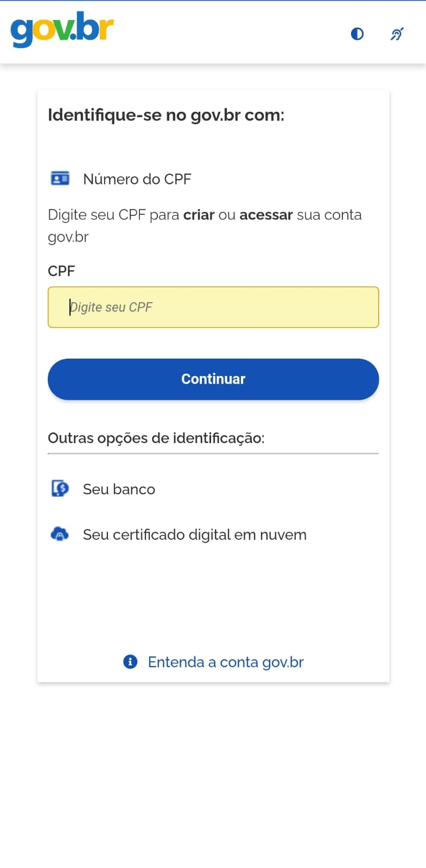Click the Identifique-se no gov.br com heading
The height and width of the screenshot is (868, 426).
pos(166,115)
